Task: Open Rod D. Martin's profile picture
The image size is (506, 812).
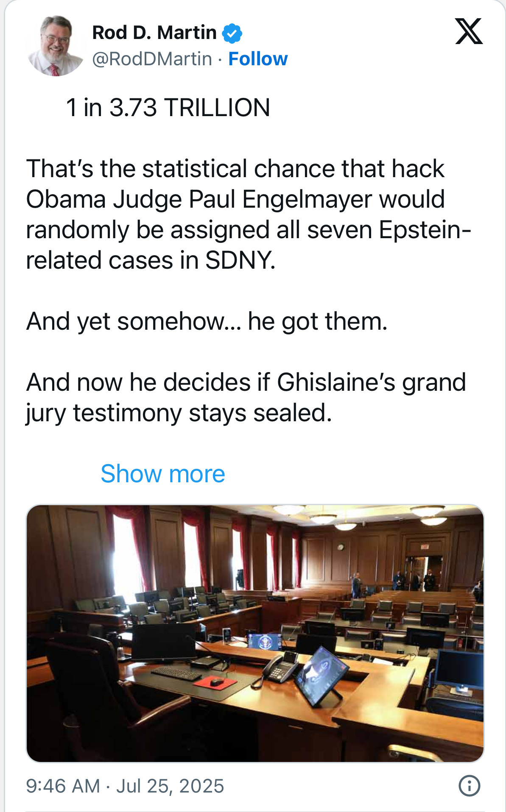Action: tap(56, 46)
